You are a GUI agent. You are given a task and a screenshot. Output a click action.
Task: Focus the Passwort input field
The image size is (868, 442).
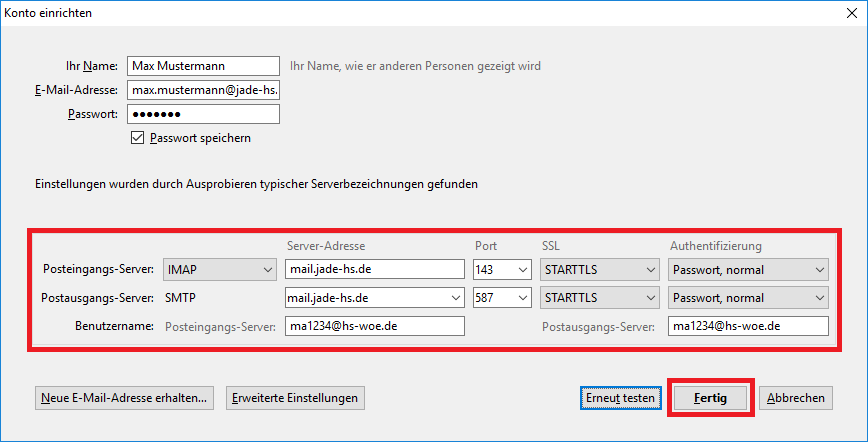click(203, 114)
